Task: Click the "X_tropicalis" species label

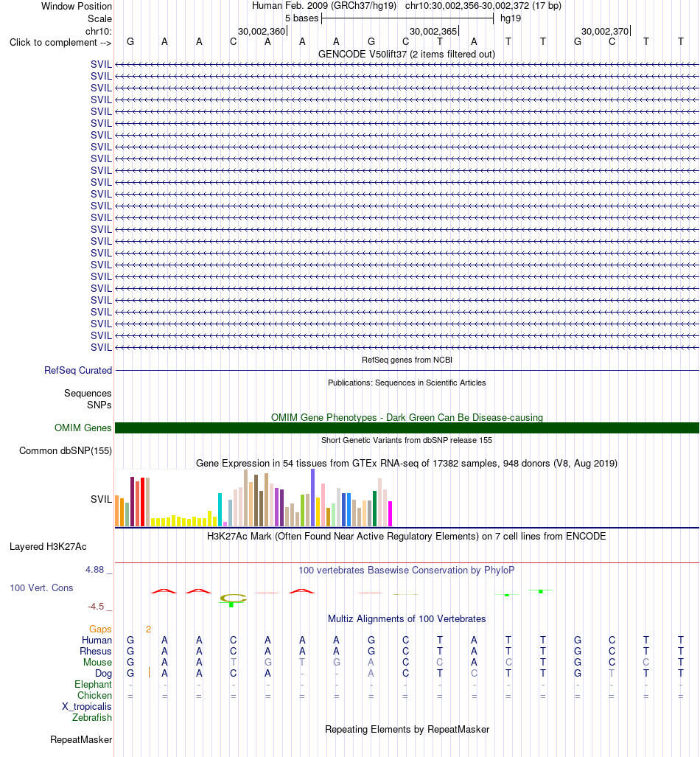Action: pyautogui.click(x=86, y=706)
